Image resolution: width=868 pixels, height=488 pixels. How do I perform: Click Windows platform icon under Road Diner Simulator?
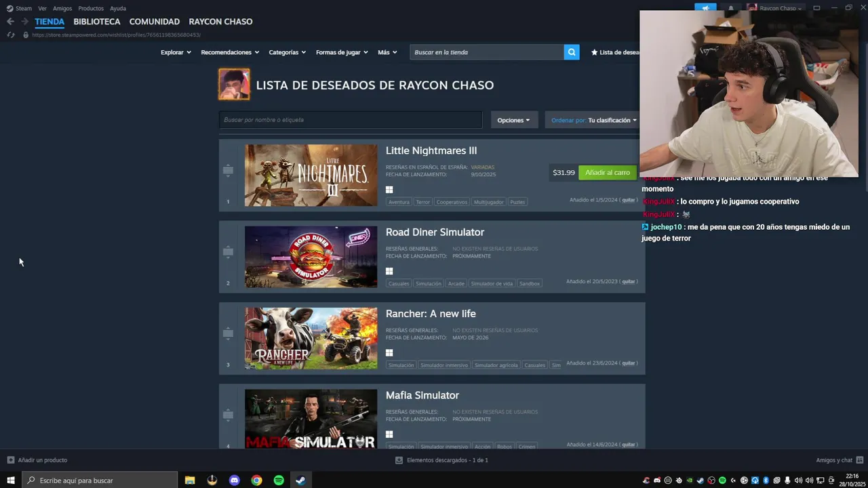tap(389, 271)
